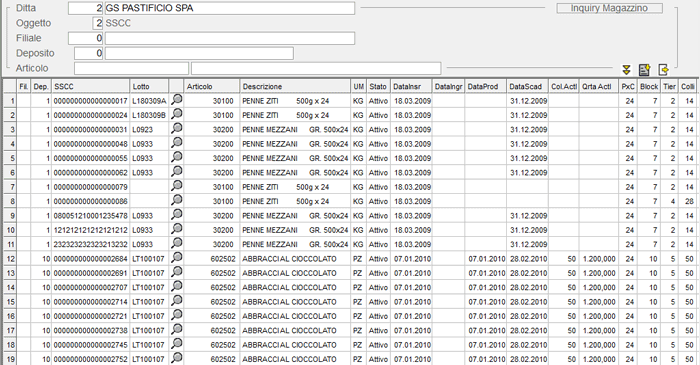
Task: Click the Filiale code field
Action: pyautogui.click(x=86, y=38)
